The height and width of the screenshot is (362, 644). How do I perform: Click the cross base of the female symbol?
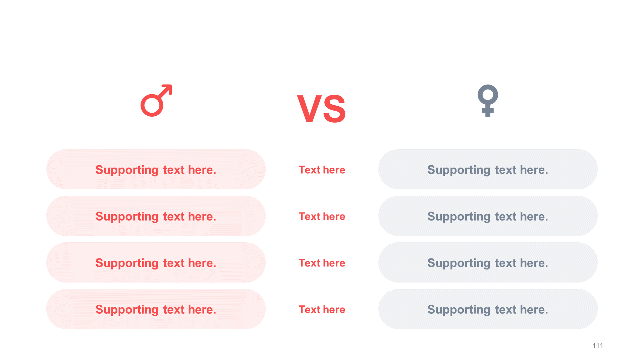click(488, 111)
